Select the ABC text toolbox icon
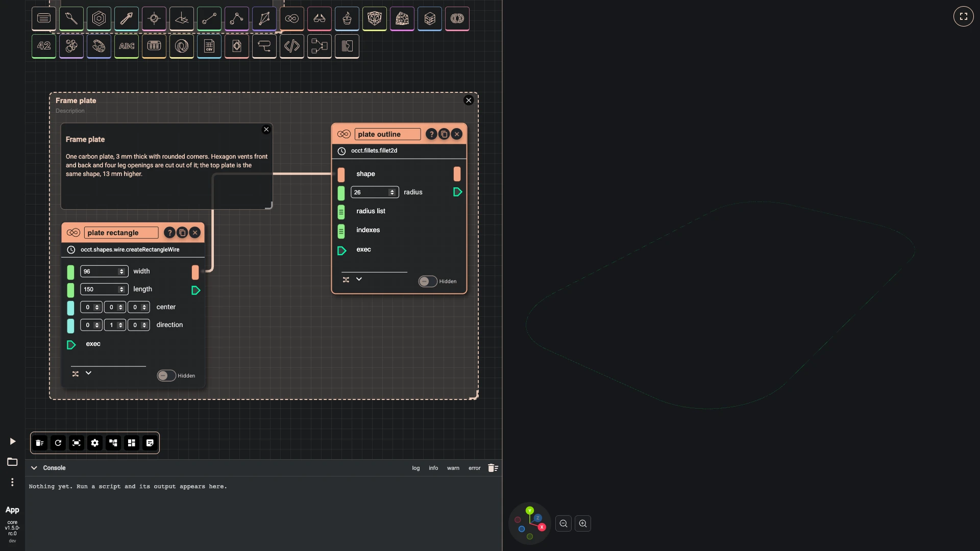 (127, 46)
